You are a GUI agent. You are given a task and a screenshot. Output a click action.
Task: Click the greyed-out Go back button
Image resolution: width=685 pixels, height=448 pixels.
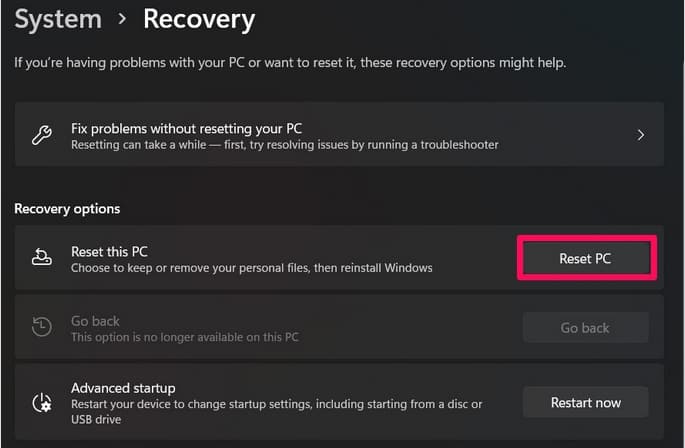585,327
